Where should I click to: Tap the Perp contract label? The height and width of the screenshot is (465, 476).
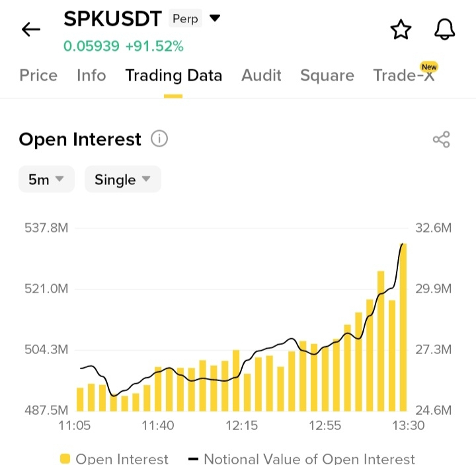click(x=185, y=18)
